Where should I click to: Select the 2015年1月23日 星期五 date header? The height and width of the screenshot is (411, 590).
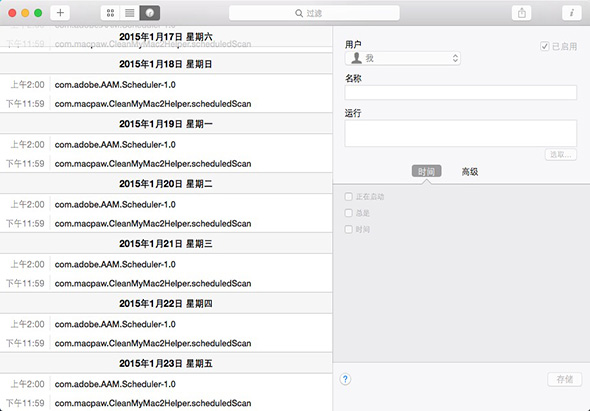coord(166,363)
